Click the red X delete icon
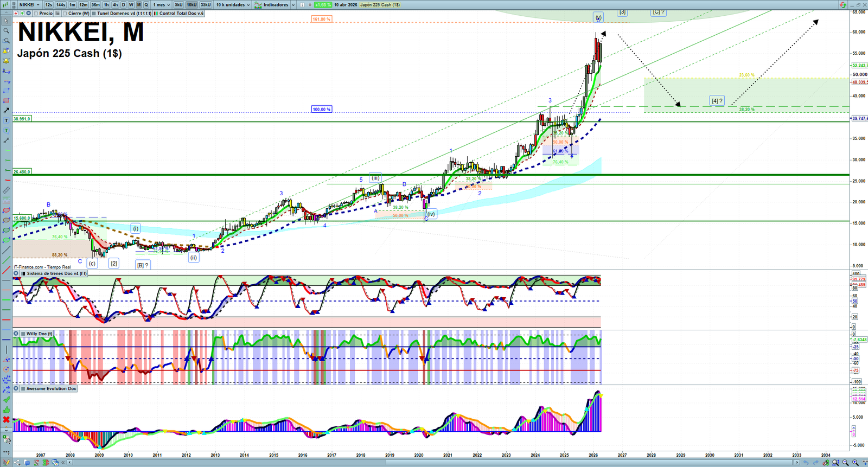Image resolution: width=868 pixels, height=467 pixels. pos(6,419)
